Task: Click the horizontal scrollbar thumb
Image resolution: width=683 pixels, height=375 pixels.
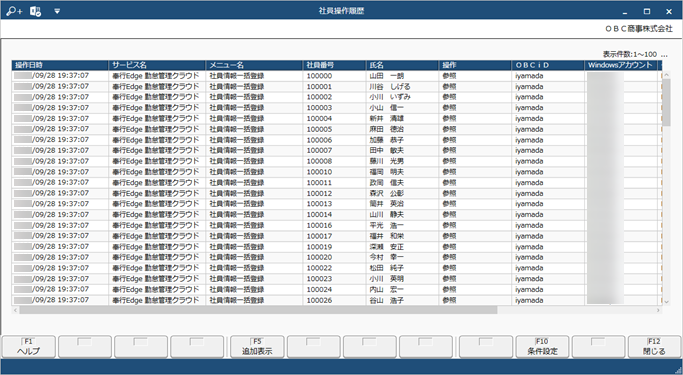Action: pos(258,311)
